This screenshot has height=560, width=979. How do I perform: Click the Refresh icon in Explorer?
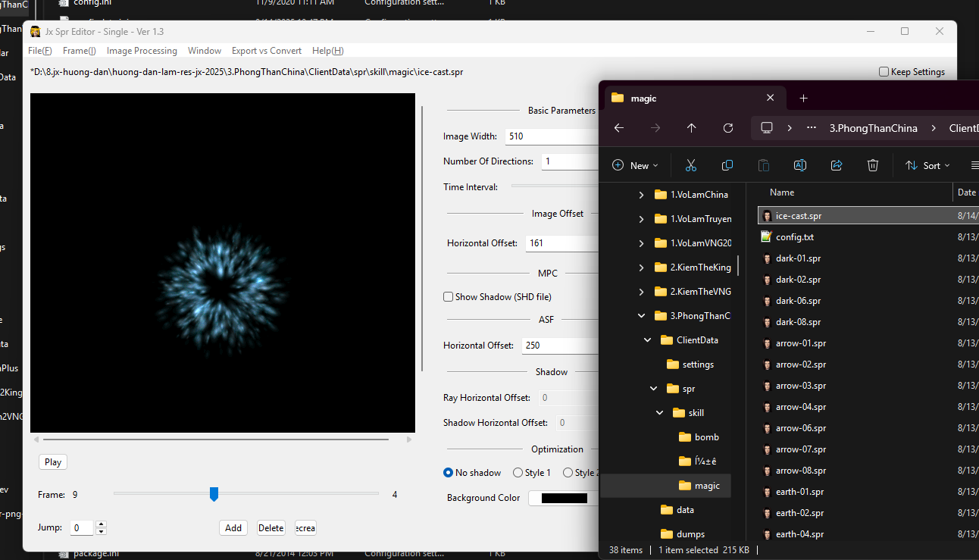pos(728,128)
